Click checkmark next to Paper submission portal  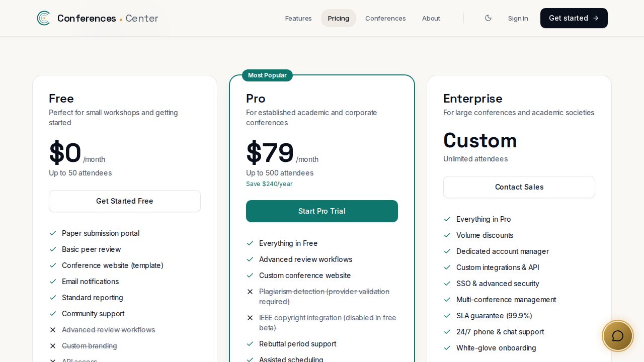53,233
